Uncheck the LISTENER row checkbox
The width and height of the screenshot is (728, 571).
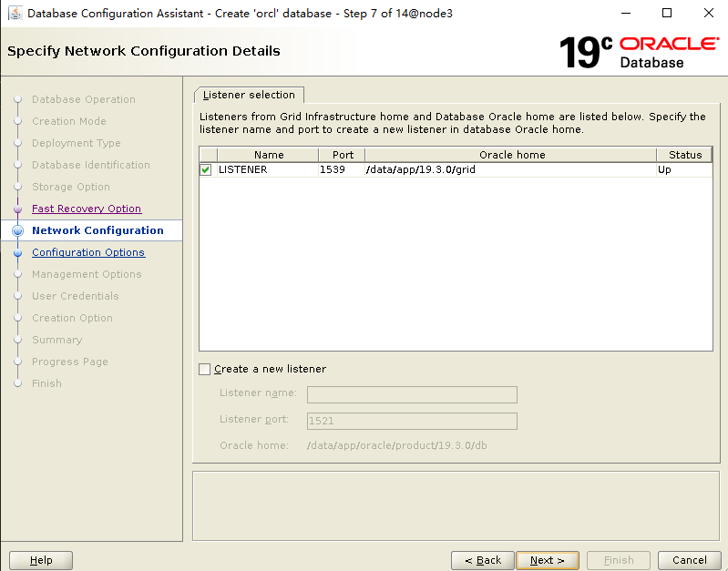(206, 170)
